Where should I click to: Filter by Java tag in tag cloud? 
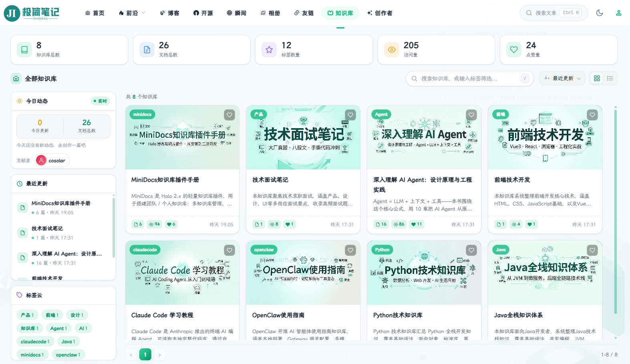(x=68, y=342)
